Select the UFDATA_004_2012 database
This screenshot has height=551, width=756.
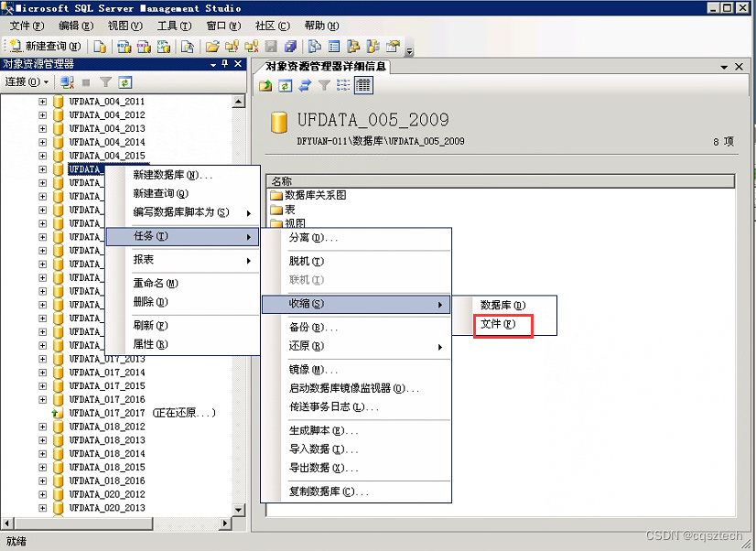[106, 114]
